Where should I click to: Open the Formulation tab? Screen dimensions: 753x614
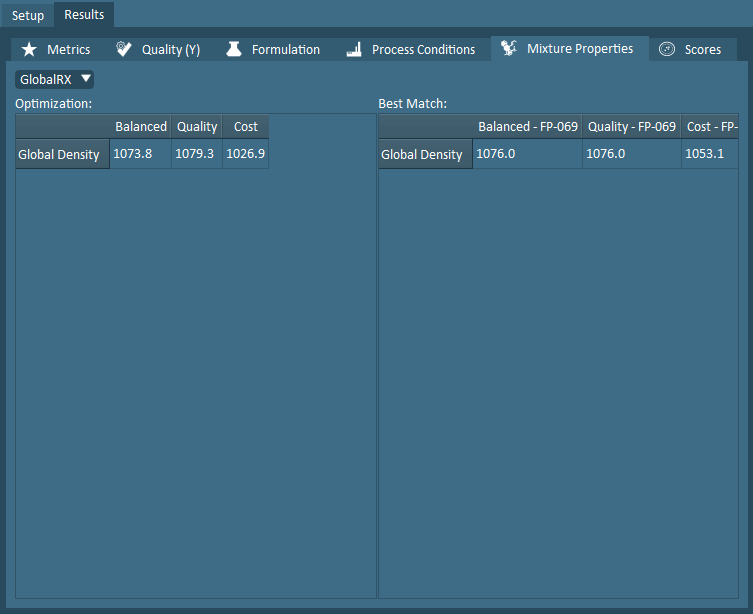pyautogui.click(x=285, y=49)
